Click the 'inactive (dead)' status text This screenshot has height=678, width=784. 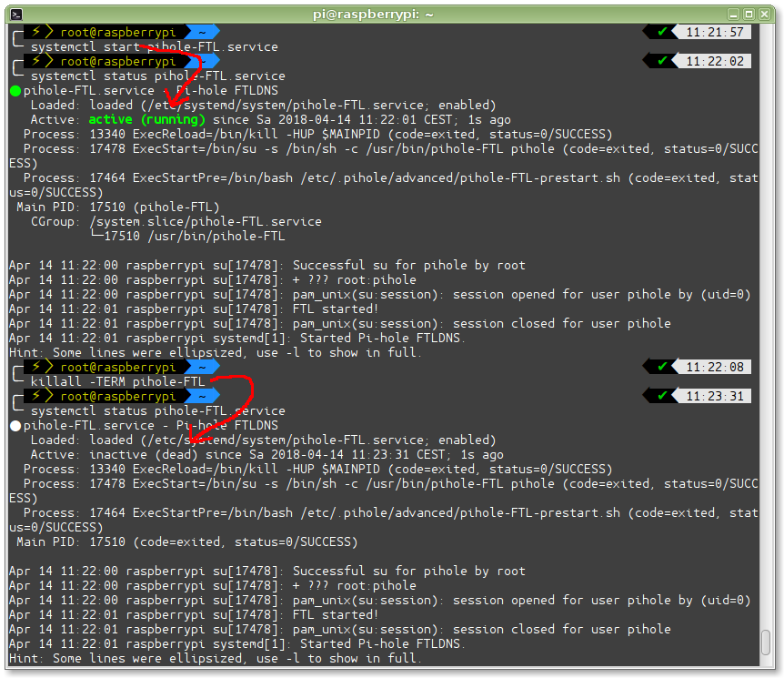pyautogui.click(x=144, y=455)
